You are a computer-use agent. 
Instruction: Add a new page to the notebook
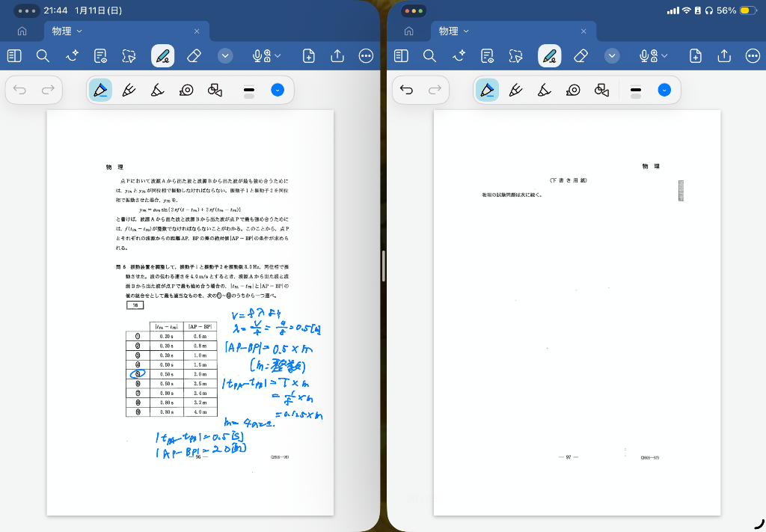[309, 56]
